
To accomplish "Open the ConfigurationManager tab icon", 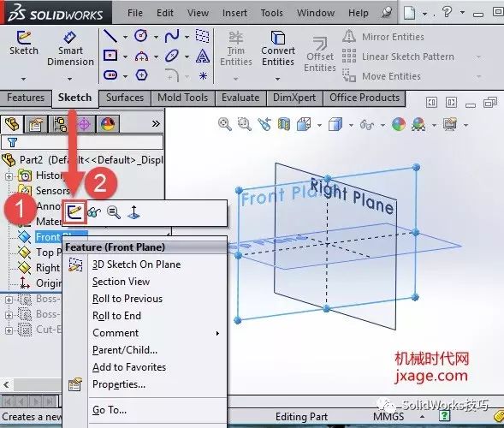I will [59, 124].
